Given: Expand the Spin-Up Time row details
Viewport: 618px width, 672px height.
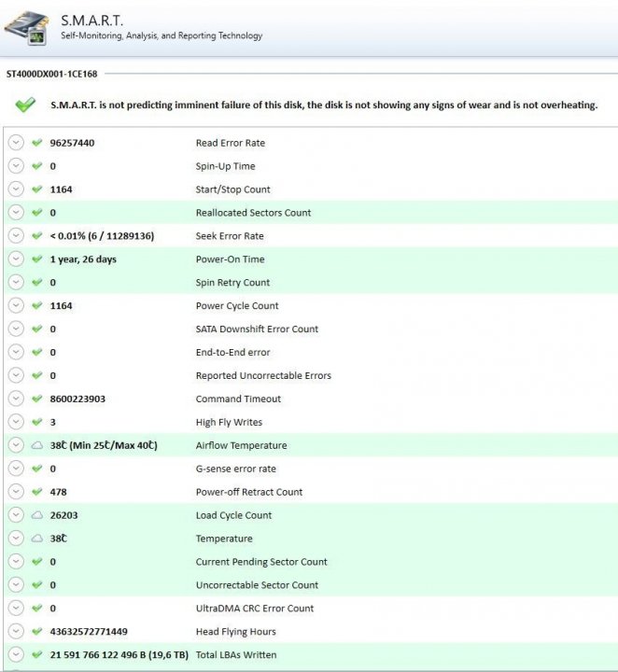Looking at the screenshot, I should [16, 166].
